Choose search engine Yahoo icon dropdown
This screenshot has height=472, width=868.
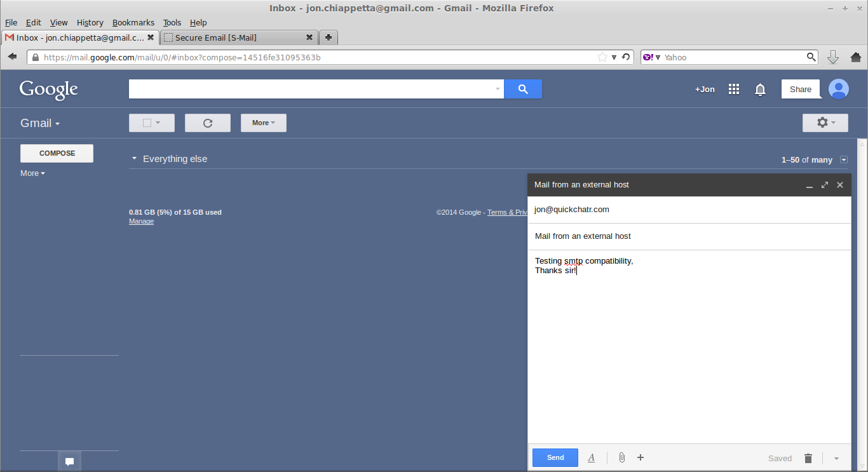point(651,57)
